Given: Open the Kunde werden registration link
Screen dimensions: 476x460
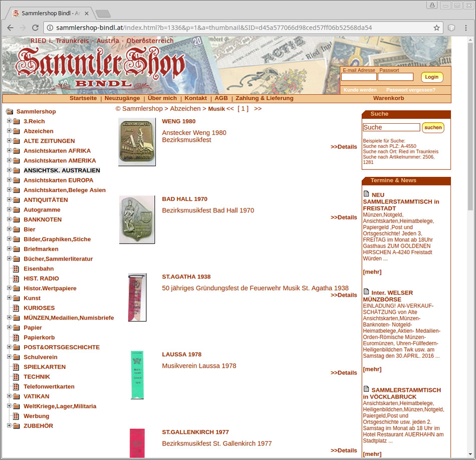Looking at the screenshot, I should (360, 90).
